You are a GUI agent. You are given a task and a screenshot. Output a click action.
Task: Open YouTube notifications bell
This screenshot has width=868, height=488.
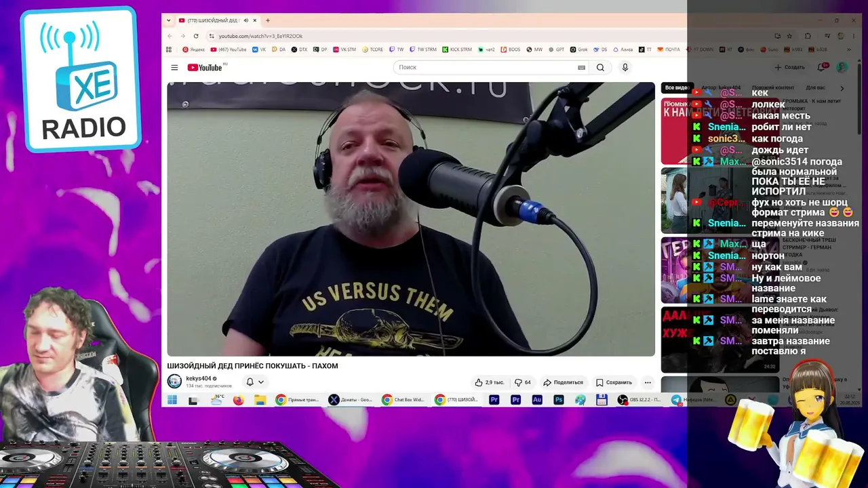pyautogui.click(x=823, y=67)
